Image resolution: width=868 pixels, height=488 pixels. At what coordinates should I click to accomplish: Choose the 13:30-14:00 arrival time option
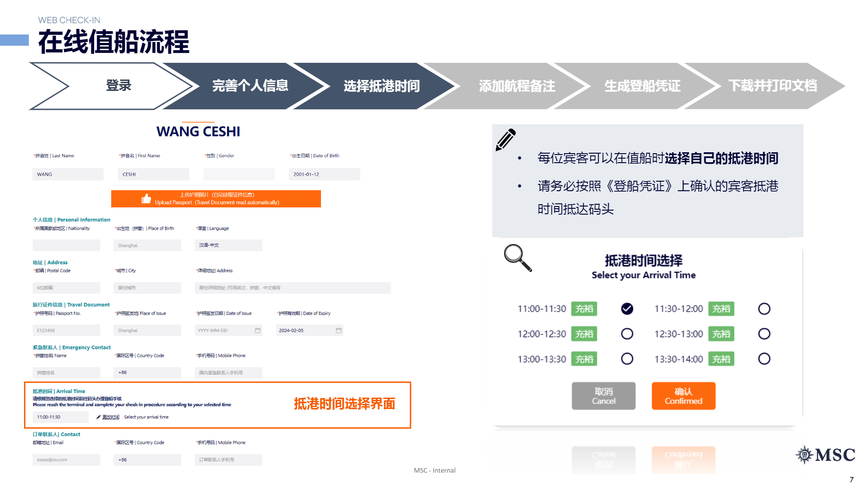pyautogui.click(x=764, y=359)
